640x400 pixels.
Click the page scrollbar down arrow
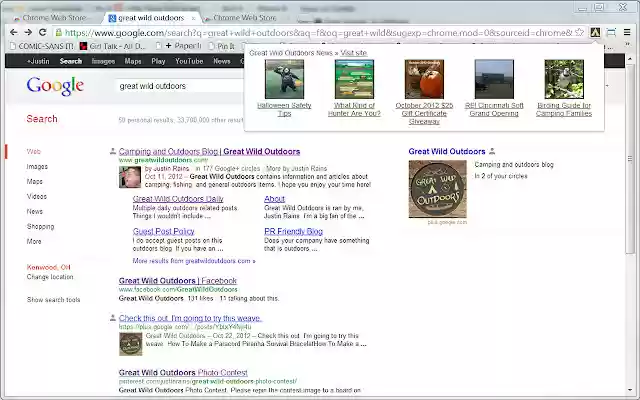(630, 391)
